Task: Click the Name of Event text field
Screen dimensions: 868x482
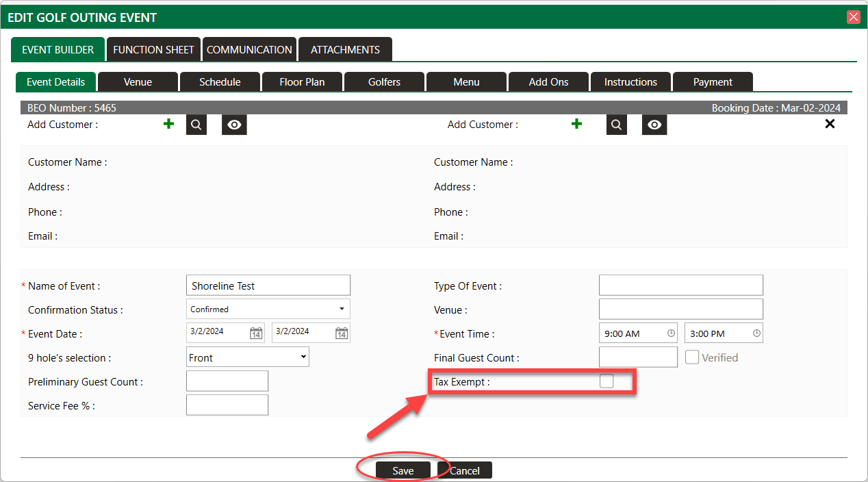Action: tap(268, 286)
